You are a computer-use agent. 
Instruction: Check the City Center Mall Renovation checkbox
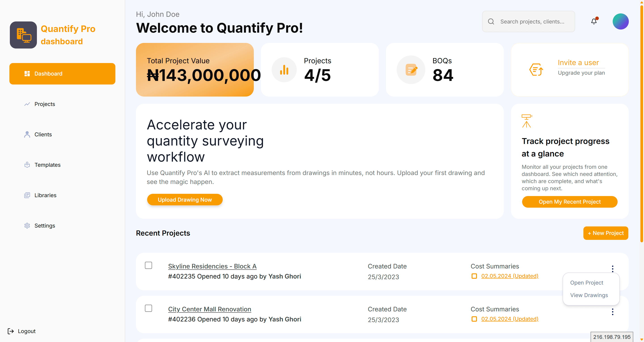pyautogui.click(x=148, y=308)
